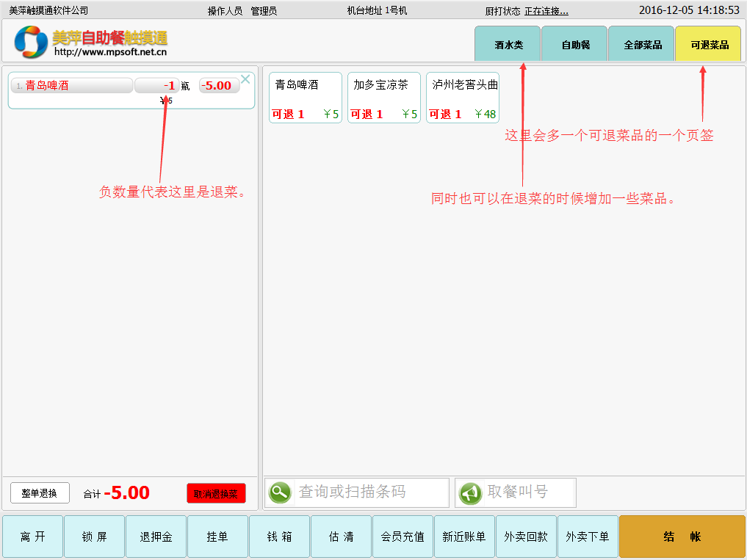This screenshot has height=560, width=747.
Task: Open the 钱箱 cash drawer
Action: pos(279,537)
